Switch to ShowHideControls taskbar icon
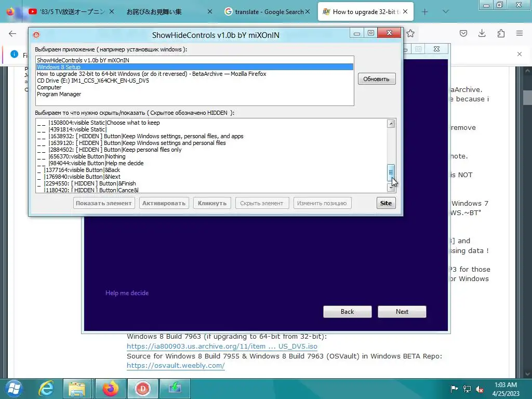532x399 pixels. point(142,389)
